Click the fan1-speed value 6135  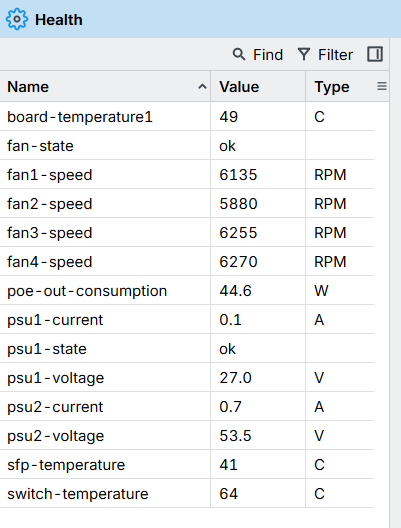[238, 175]
